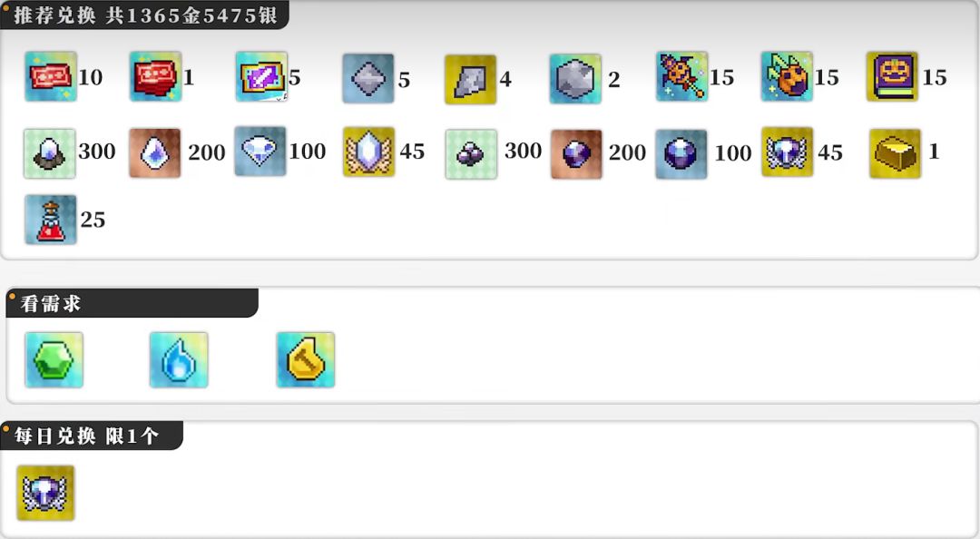The width and height of the screenshot is (980, 539).
Task: Open the 推荐兑换 section header
Action: pos(145,15)
